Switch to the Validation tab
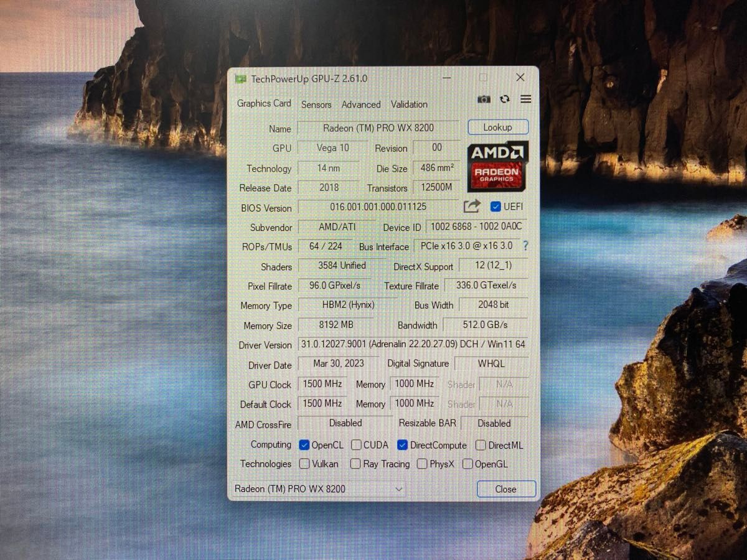Image resolution: width=747 pixels, height=560 pixels. click(409, 105)
